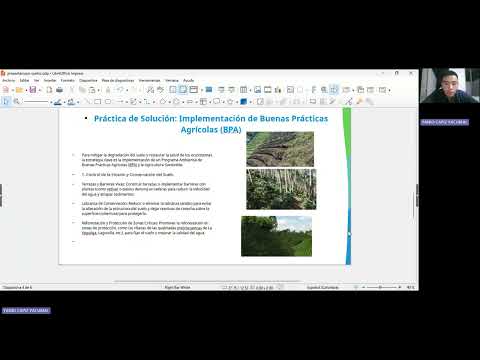Screen dimensions: 480x360
Task: Select the Ellipse drawing tool
Action: (x=108, y=101)
